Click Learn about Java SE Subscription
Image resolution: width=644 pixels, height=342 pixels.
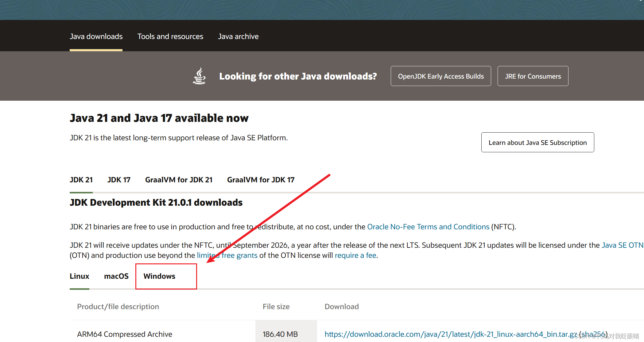pyautogui.click(x=538, y=142)
